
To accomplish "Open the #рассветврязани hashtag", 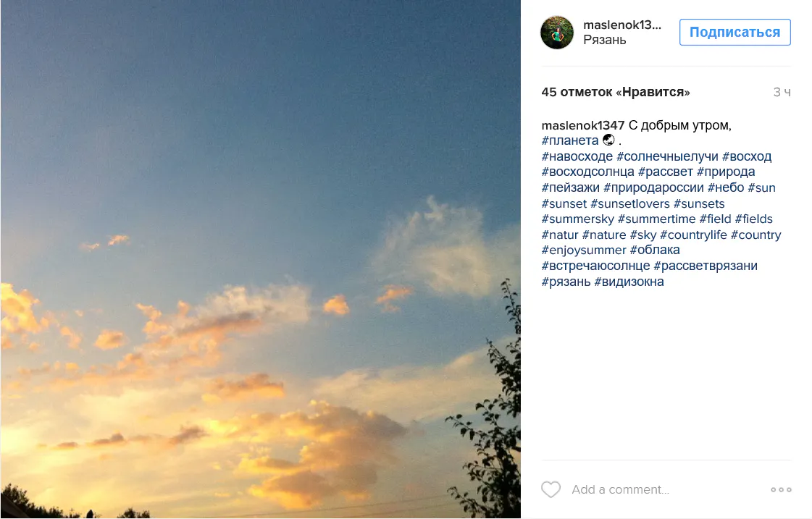I will tap(706, 266).
